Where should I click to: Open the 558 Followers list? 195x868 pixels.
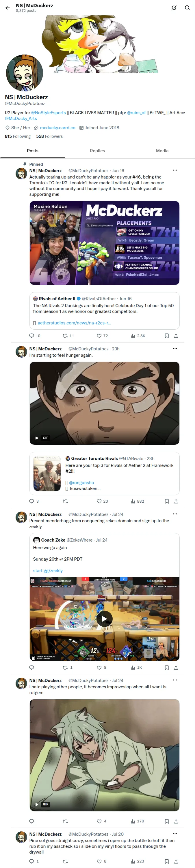(50, 136)
